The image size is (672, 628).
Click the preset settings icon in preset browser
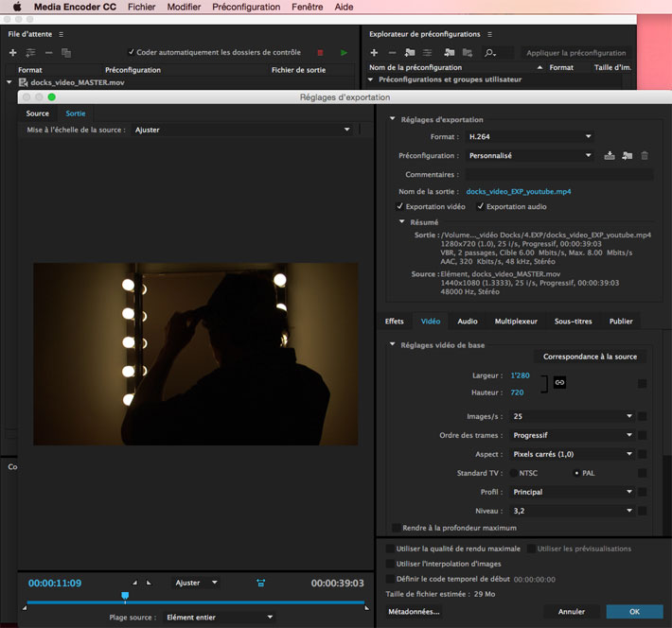pyautogui.click(x=427, y=53)
